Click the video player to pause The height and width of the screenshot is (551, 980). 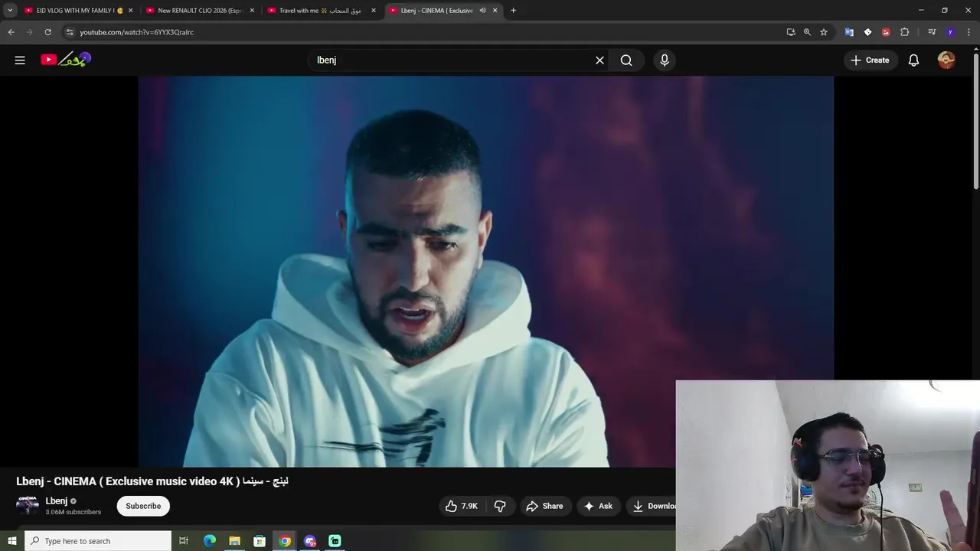[485, 271]
